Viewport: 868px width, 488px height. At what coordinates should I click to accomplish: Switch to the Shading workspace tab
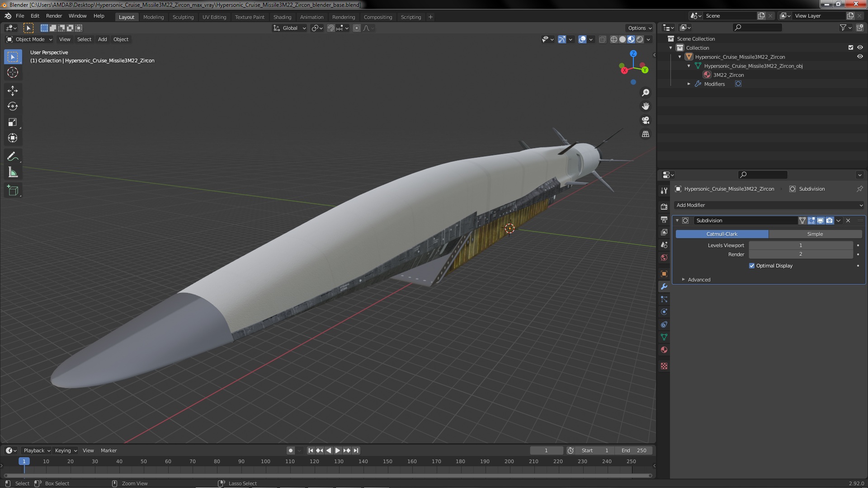(282, 17)
